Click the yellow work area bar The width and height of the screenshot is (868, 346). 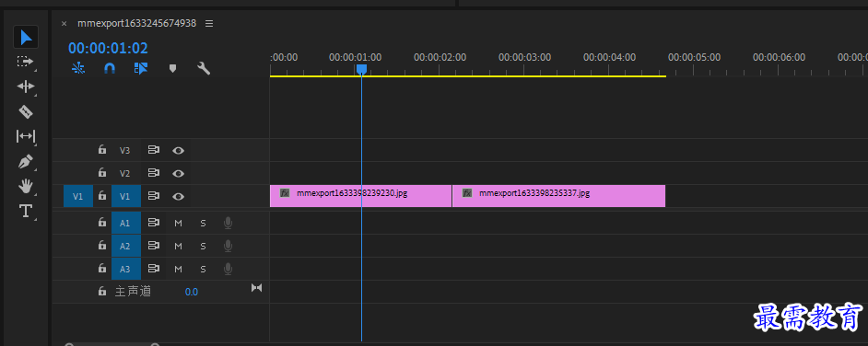[468, 75]
